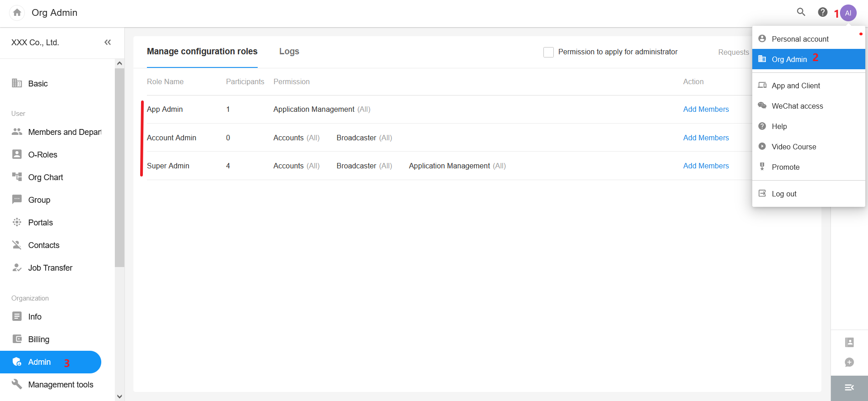Expand the bottom-right panel toggle icon

[x=849, y=387]
